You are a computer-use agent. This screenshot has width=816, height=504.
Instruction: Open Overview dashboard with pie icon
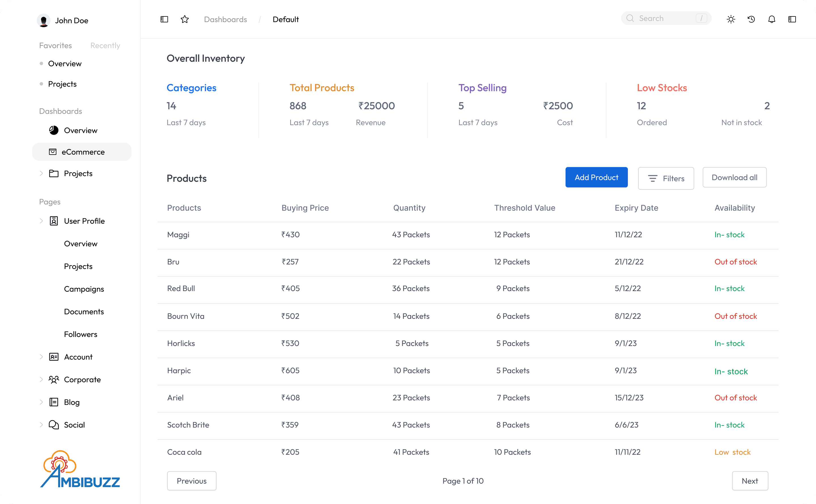[x=80, y=130]
